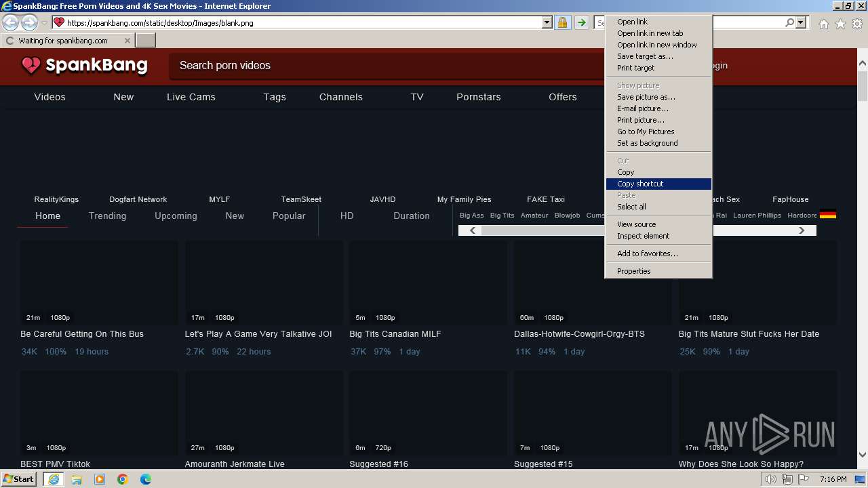Open the Media Player taskbar icon
The width and height of the screenshot is (868, 488).
tap(100, 479)
